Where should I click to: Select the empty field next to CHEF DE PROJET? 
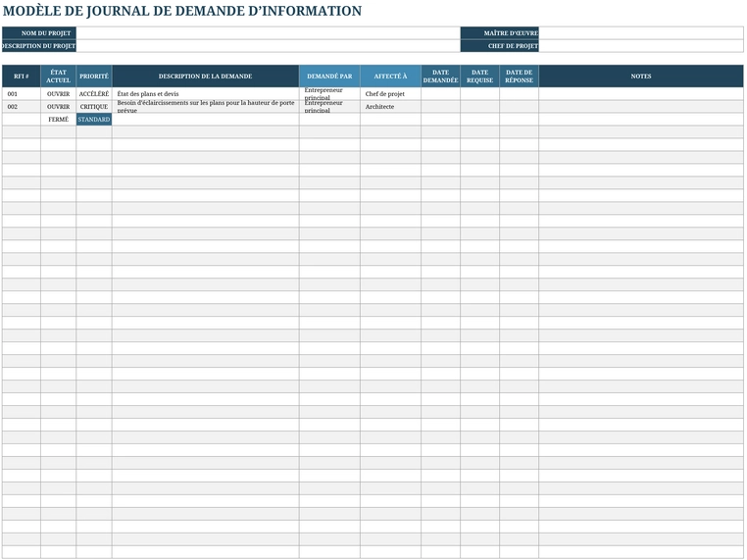[641, 46]
